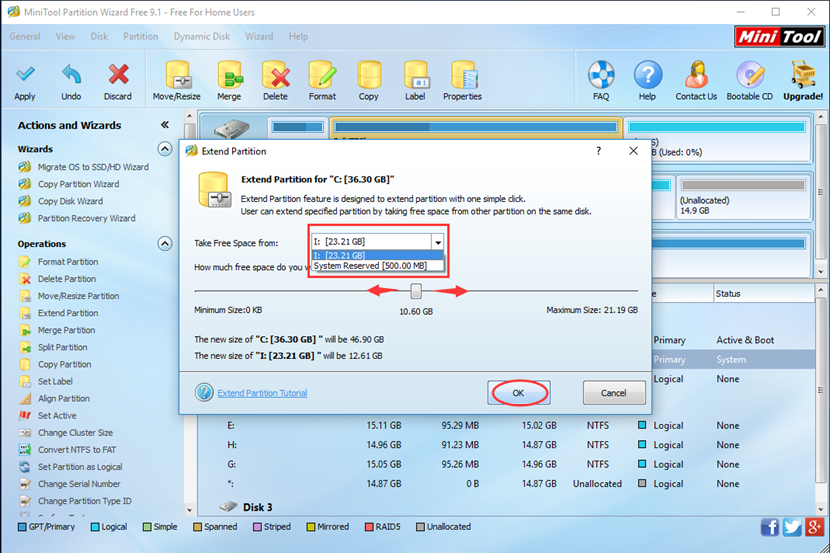Screen dimensions: 830x555
Task: Click the Label toolbar icon
Action: pyautogui.click(x=416, y=75)
